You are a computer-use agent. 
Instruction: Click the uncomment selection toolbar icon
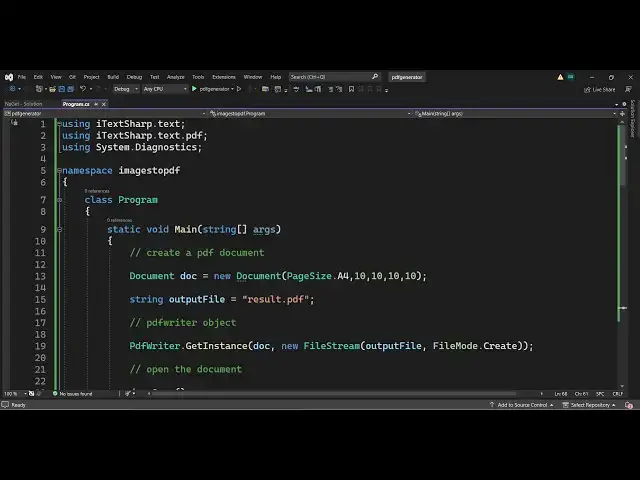coord(339,89)
